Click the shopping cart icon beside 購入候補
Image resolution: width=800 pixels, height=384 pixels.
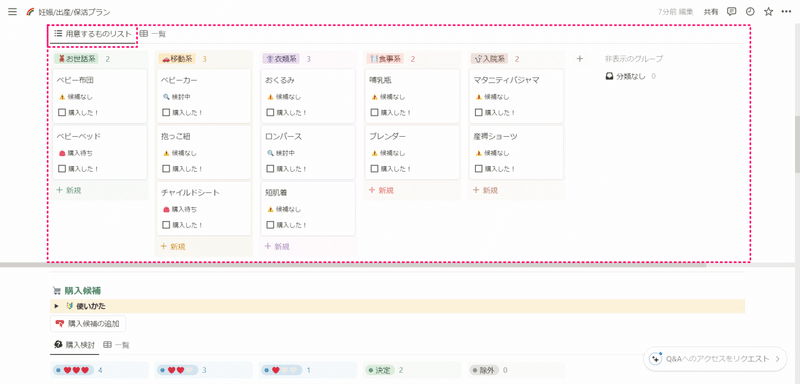coord(57,291)
